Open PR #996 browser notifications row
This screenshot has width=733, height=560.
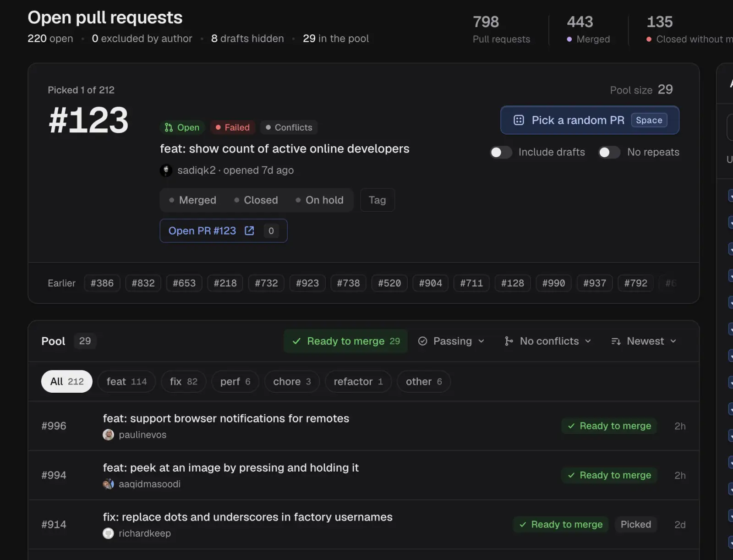coord(364,426)
